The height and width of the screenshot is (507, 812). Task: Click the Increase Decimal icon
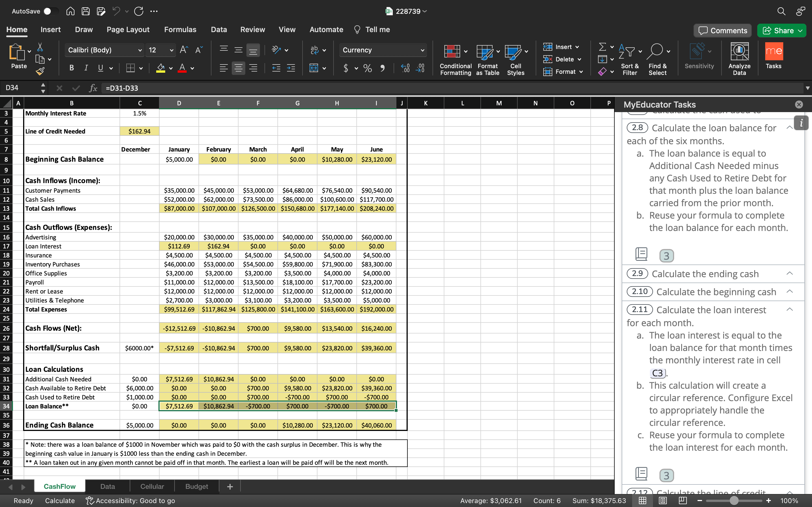click(x=405, y=68)
